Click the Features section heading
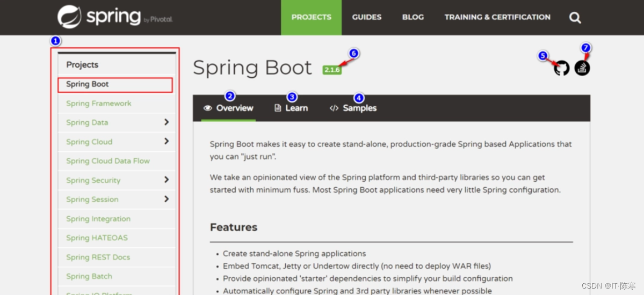Image resolution: width=644 pixels, height=295 pixels. click(234, 227)
